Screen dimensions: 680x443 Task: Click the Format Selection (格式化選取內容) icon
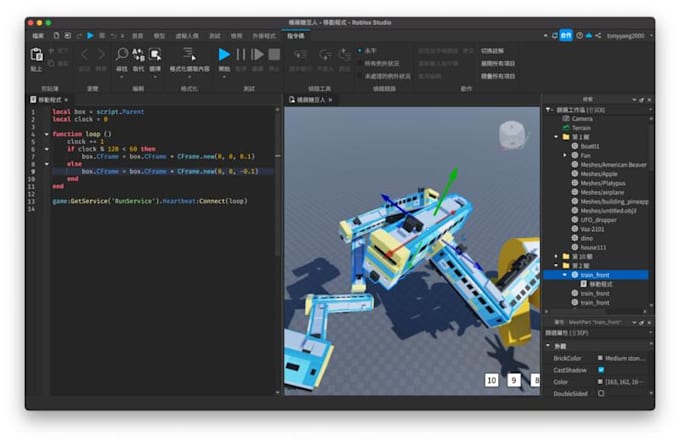(190, 54)
